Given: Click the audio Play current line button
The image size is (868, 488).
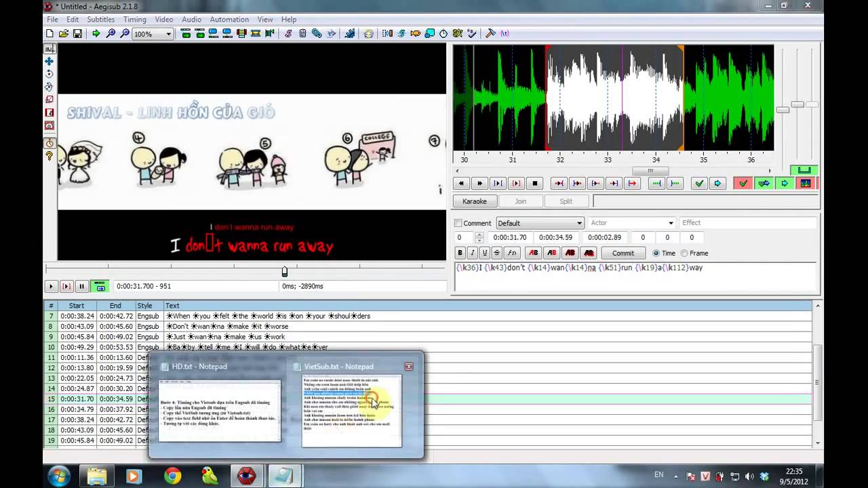Looking at the screenshot, I should tap(516, 184).
